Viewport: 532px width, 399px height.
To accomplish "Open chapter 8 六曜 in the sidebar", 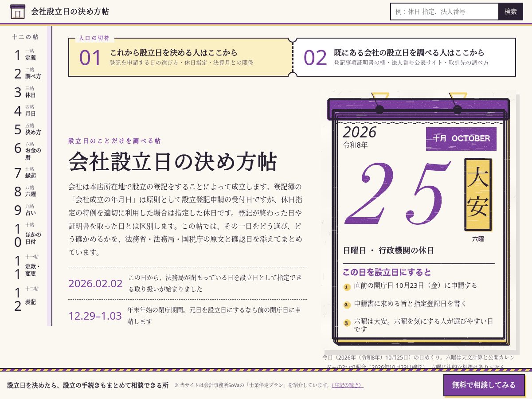I will [x=27, y=191].
